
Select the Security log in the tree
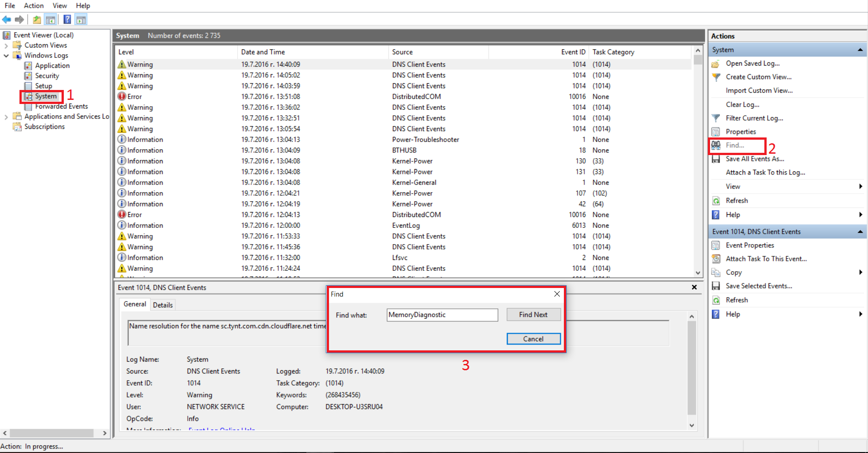click(x=47, y=76)
